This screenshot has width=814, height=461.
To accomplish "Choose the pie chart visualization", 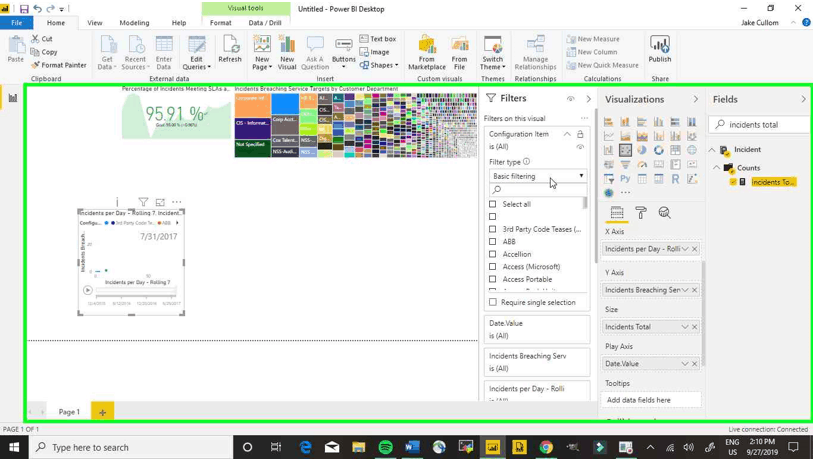I will pyautogui.click(x=642, y=150).
